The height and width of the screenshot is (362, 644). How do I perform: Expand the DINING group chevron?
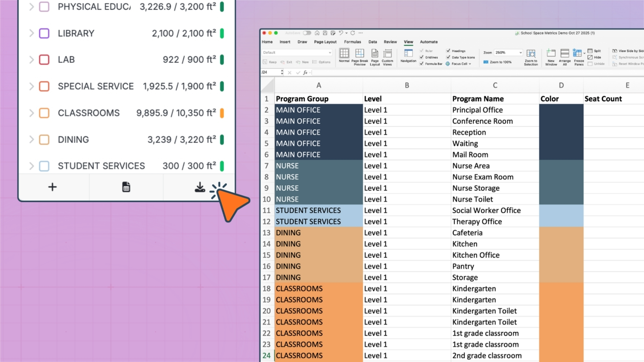[31, 140]
